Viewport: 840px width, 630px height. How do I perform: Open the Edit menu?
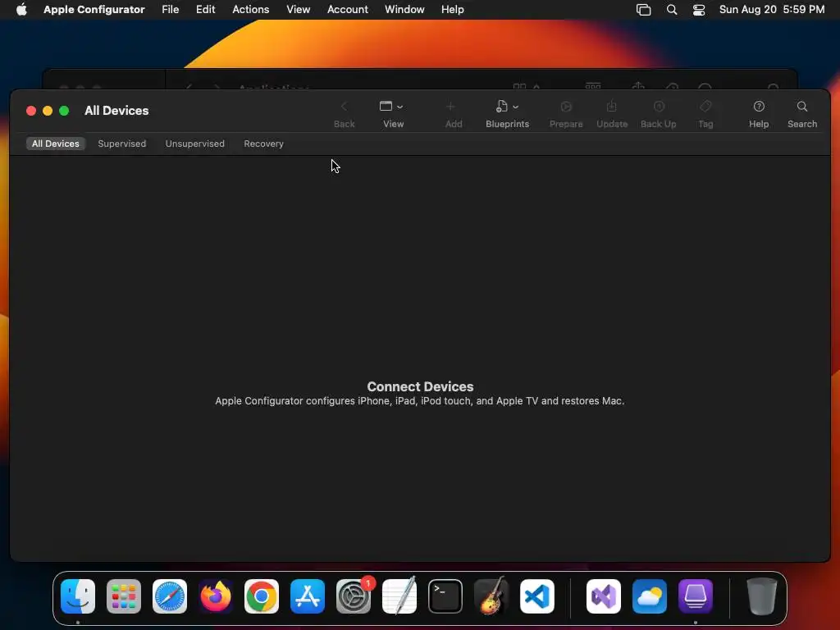[205, 9]
